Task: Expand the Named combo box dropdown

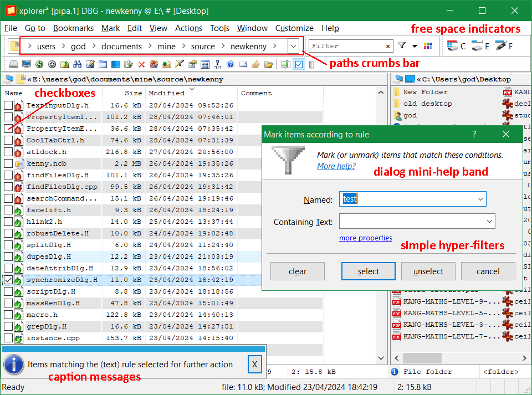Action: pyautogui.click(x=480, y=199)
